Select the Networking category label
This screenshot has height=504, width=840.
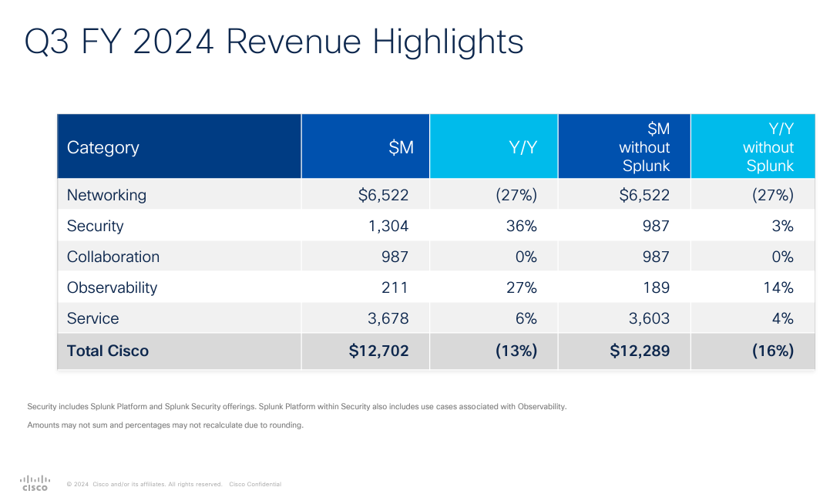tap(106, 195)
